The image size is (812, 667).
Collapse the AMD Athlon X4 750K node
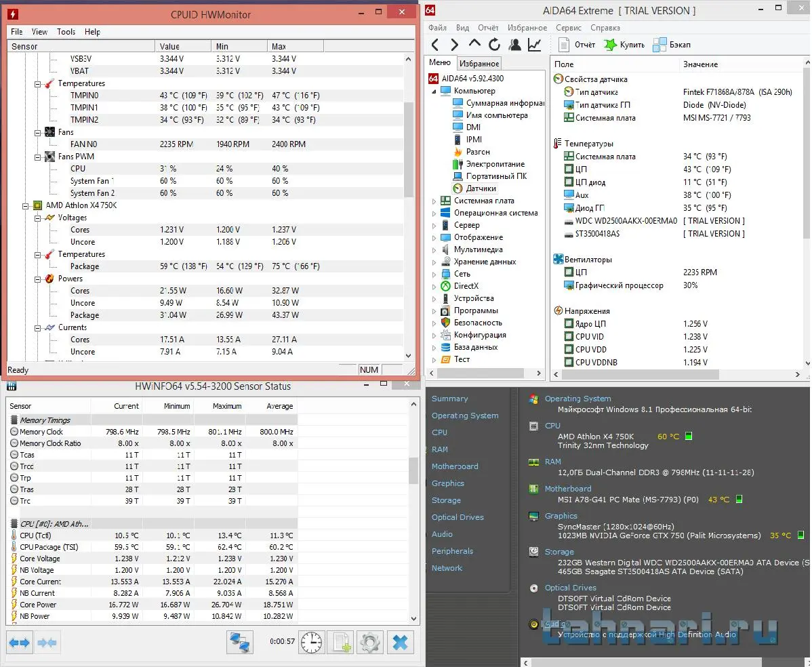click(x=25, y=205)
